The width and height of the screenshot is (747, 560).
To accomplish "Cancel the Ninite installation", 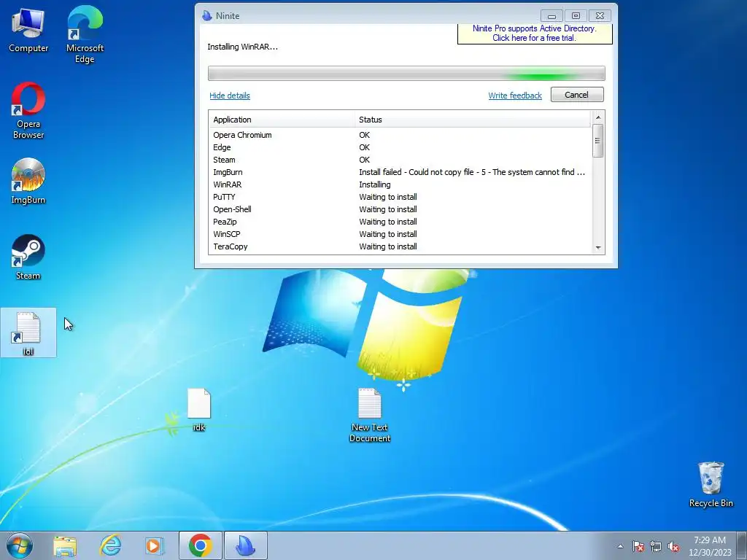I will pos(577,95).
